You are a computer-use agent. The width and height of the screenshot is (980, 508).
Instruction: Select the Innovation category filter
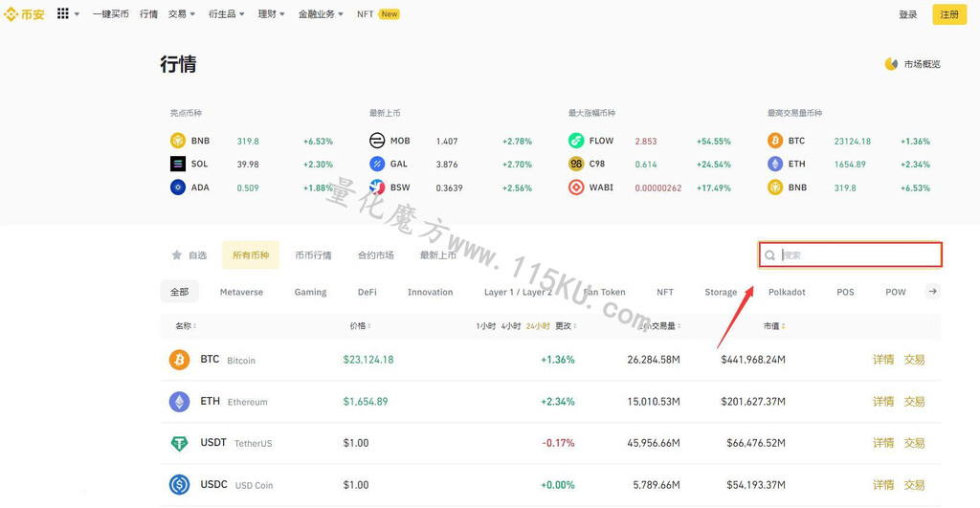[430, 292]
